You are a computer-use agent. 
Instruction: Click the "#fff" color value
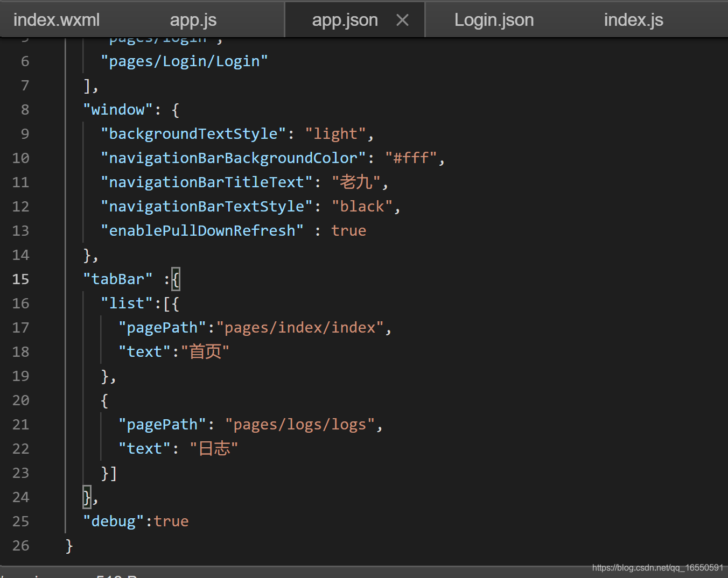[411, 158]
